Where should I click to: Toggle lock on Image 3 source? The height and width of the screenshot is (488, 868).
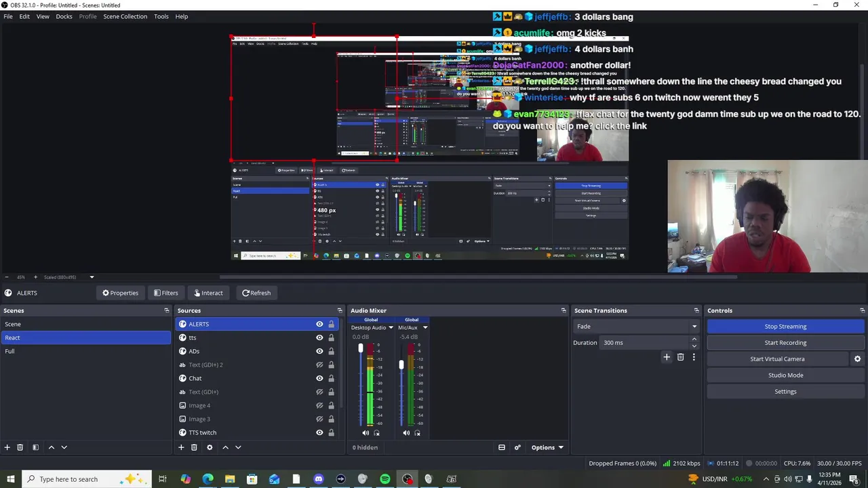pyautogui.click(x=331, y=419)
